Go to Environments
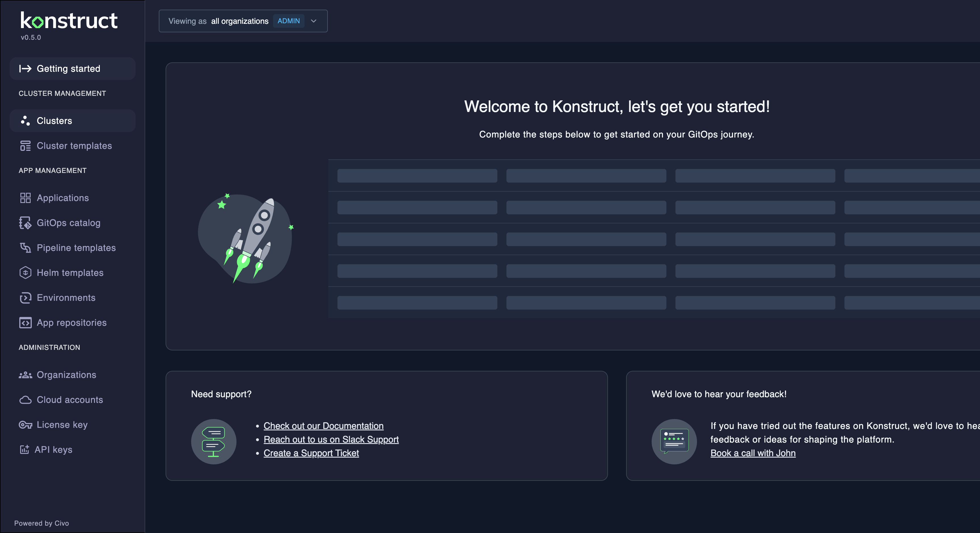980x533 pixels. pyautogui.click(x=73, y=298)
